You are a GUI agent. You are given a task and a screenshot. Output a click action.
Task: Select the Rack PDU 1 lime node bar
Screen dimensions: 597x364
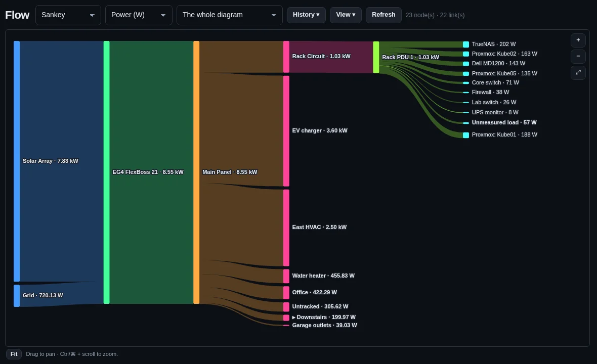(376, 57)
